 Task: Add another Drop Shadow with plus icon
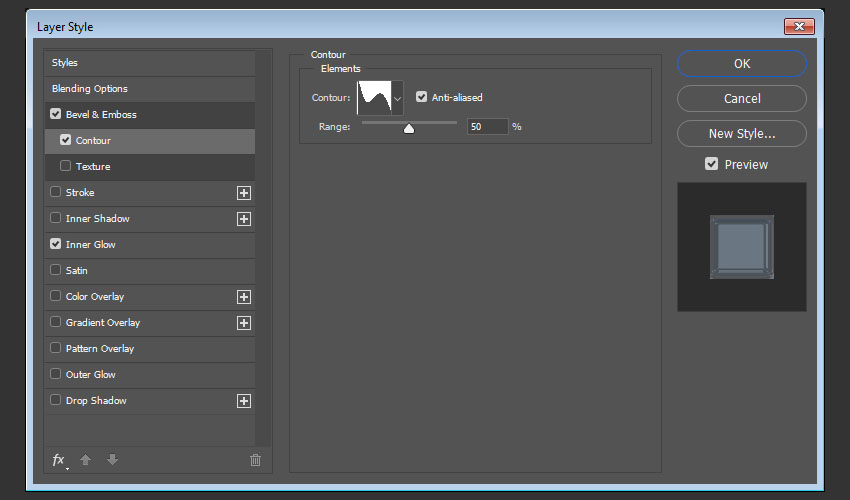243,401
